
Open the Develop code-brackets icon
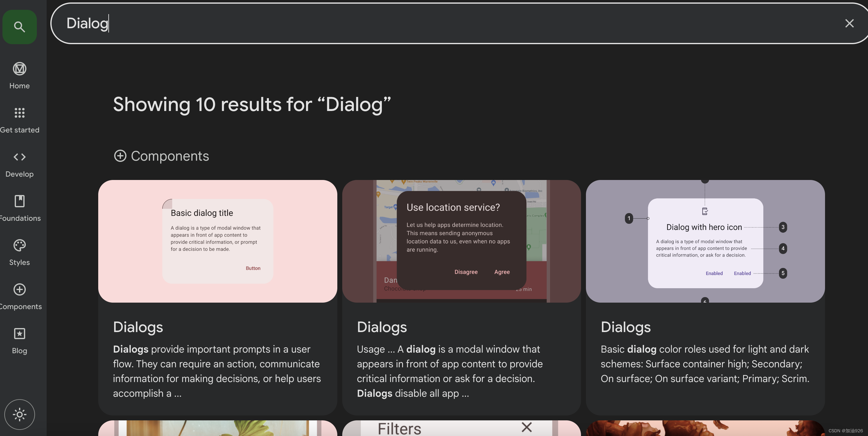click(19, 157)
